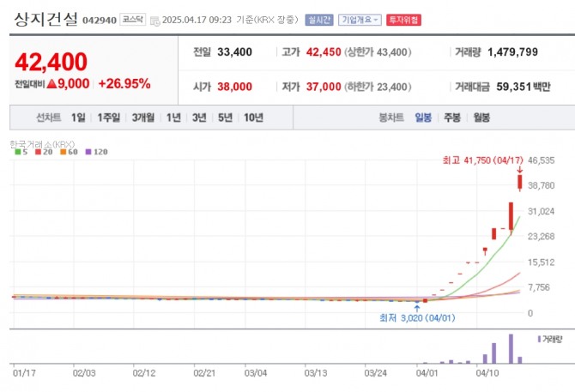Show the 1년 line chart

tap(174, 118)
